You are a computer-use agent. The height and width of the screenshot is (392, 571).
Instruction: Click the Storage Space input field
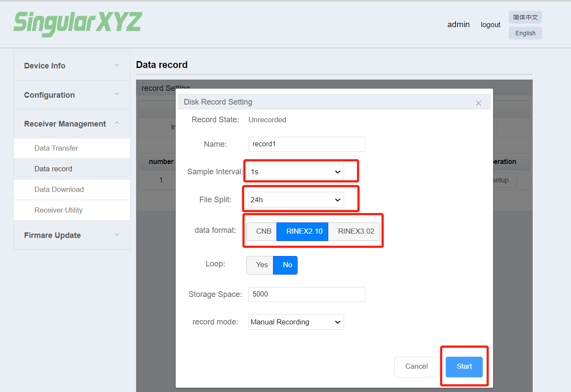306,295
